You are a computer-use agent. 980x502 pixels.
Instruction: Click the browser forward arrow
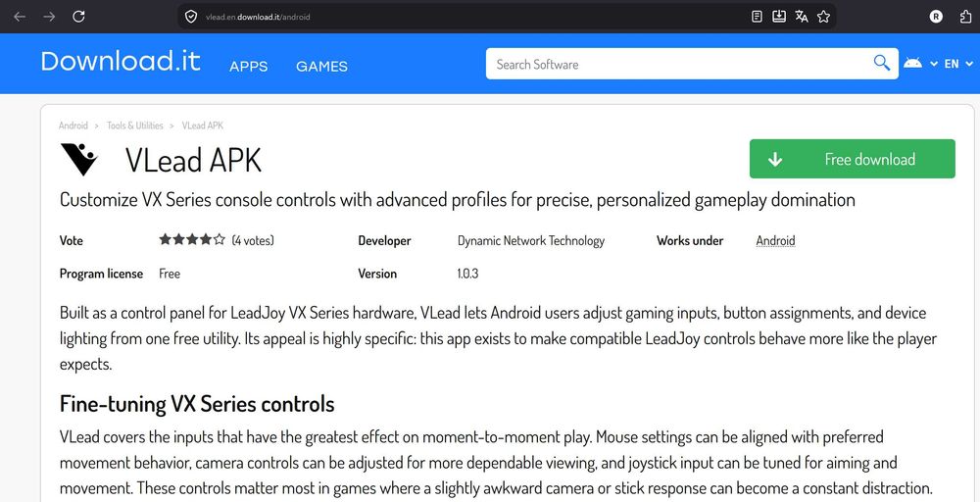pos(49,17)
